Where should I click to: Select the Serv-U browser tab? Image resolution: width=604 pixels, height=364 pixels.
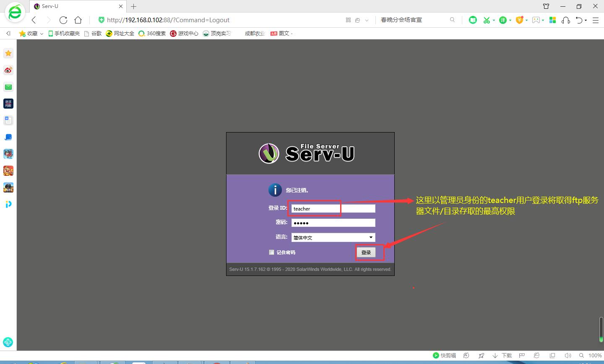[x=78, y=6]
